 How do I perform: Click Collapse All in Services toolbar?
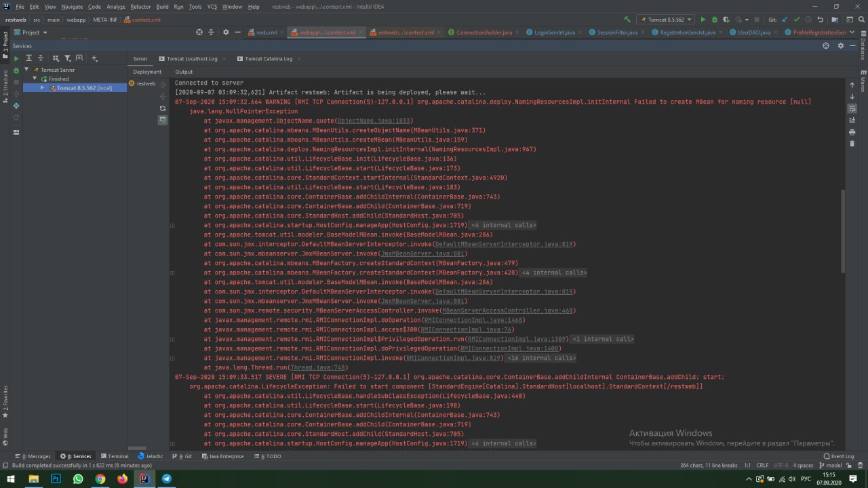point(41,58)
